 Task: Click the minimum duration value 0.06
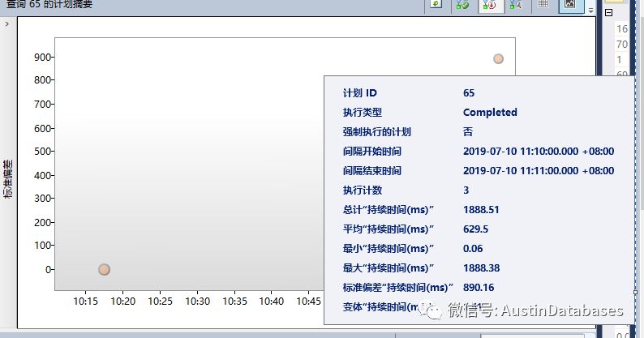click(x=473, y=249)
